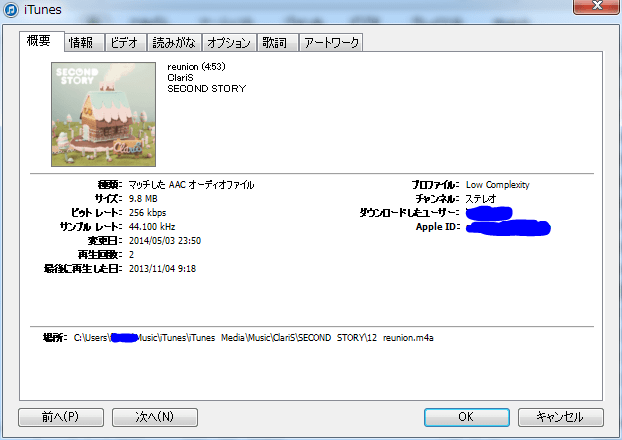Image resolution: width=622 pixels, height=440 pixels.
Task: Click the 9.8 MB size value
Action: tap(143, 199)
